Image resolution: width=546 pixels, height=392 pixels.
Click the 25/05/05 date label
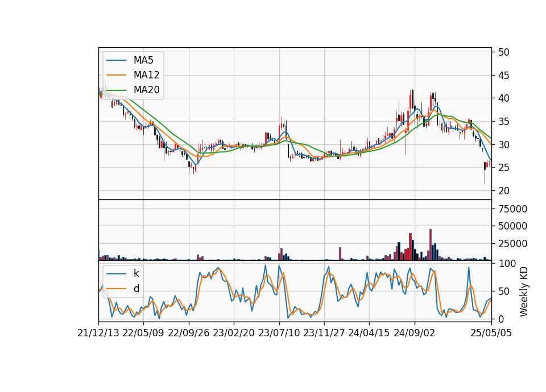pyautogui.click(x=491, y=333)
